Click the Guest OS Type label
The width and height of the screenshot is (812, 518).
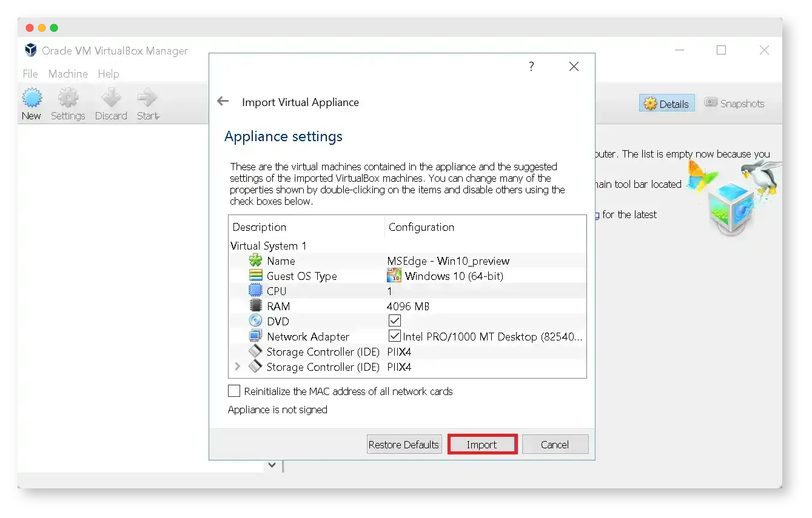tap(302, 276)
